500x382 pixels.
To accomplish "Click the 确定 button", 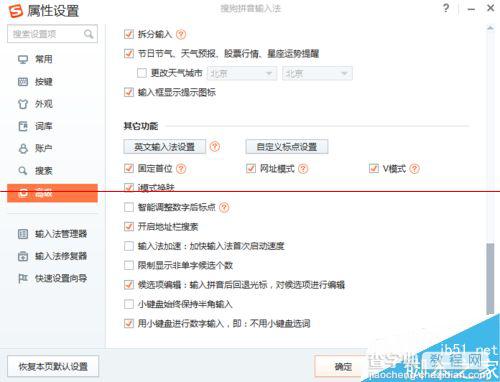I will coord(343,366).
